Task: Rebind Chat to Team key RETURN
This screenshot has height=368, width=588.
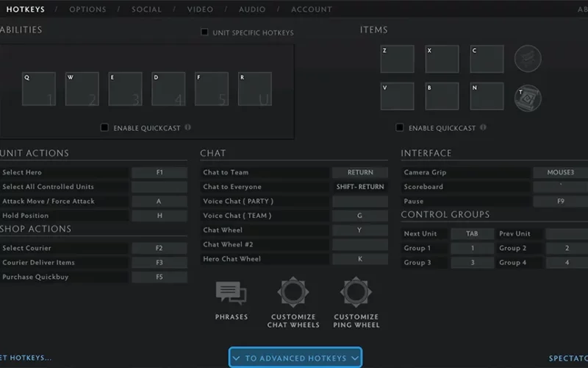Action: (360, 172)
